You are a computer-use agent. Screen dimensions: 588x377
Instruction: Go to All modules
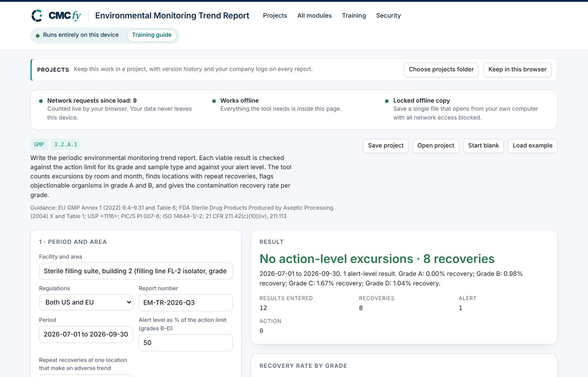(x=315, y=15)
